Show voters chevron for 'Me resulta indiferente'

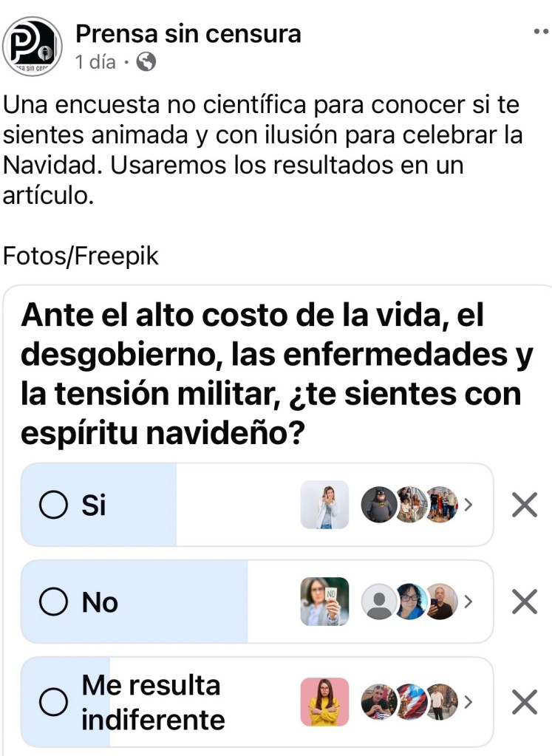pos(468,701)
